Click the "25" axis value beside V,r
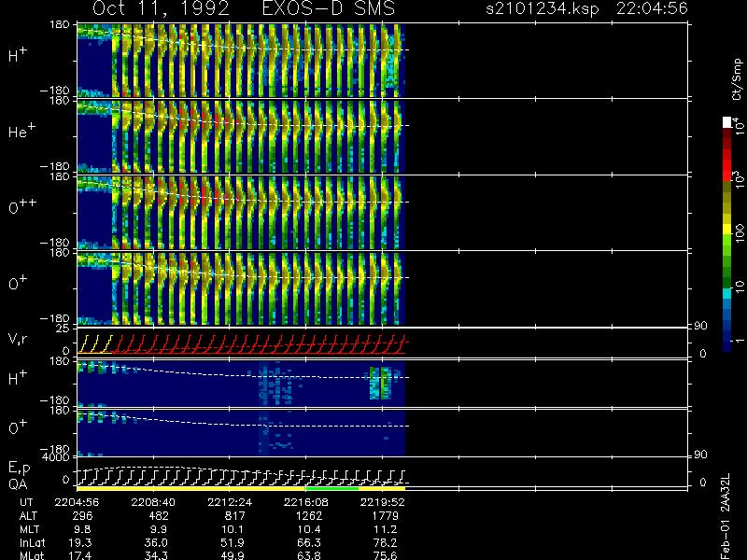747x560 pixels. coord(64,329)
